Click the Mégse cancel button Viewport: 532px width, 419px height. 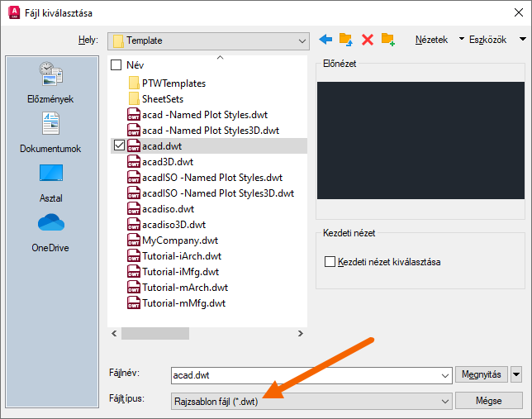pyautogui.click(x=488, y=401)
